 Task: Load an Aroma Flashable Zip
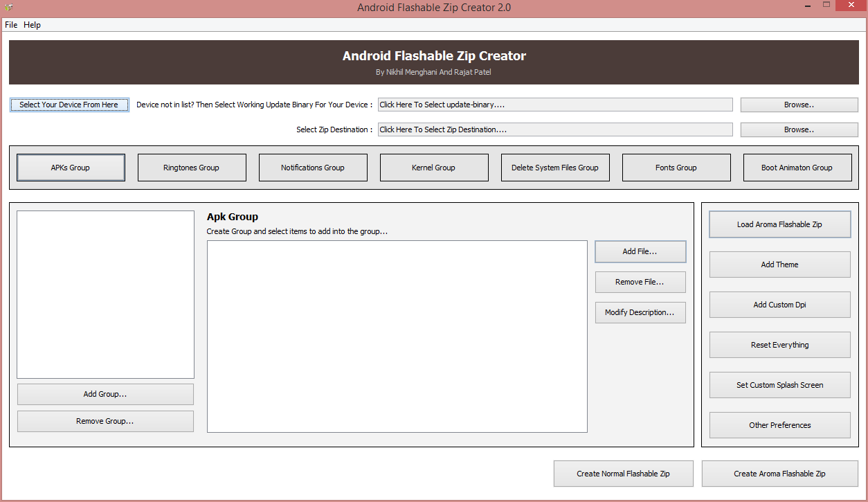[x=779, y=224]
